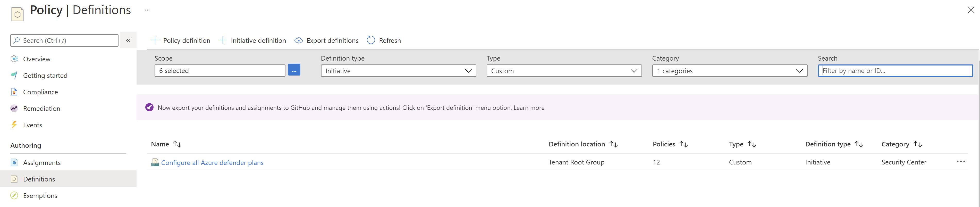The height and width of the screenshot is (207, 980).
Task: Open the ellipsis menu next to Definitions title
Action: click(x=148, y=10)
